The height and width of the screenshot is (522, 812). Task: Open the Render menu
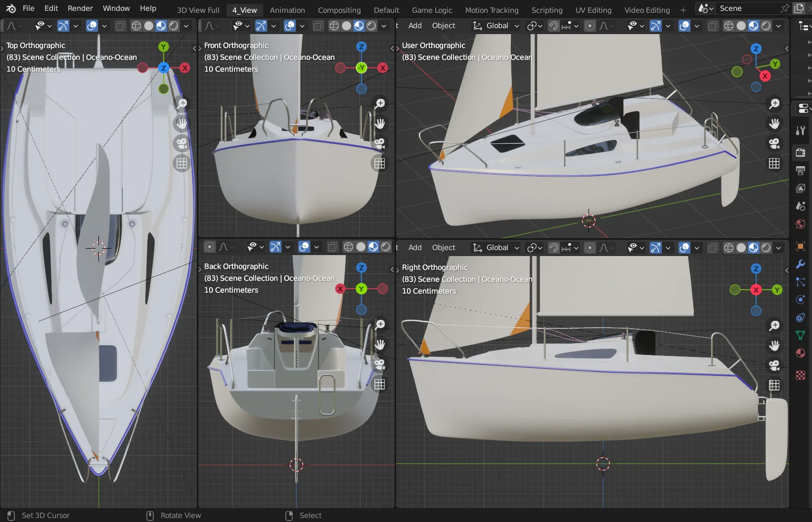pyautogui.click(x=80, y=8)
